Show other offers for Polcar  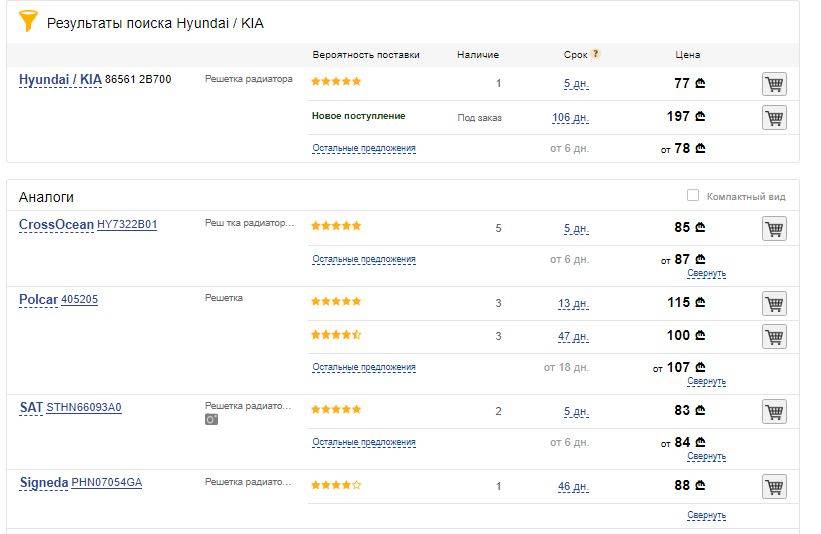[364, 368]
